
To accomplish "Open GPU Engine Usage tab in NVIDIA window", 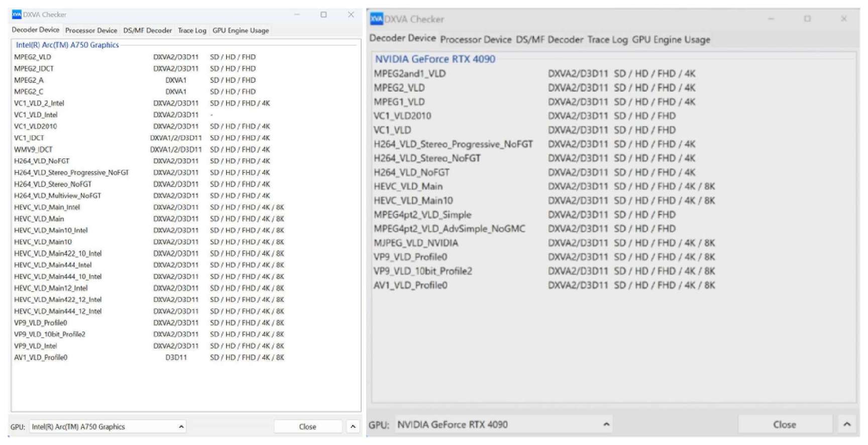I will point(671,40).
